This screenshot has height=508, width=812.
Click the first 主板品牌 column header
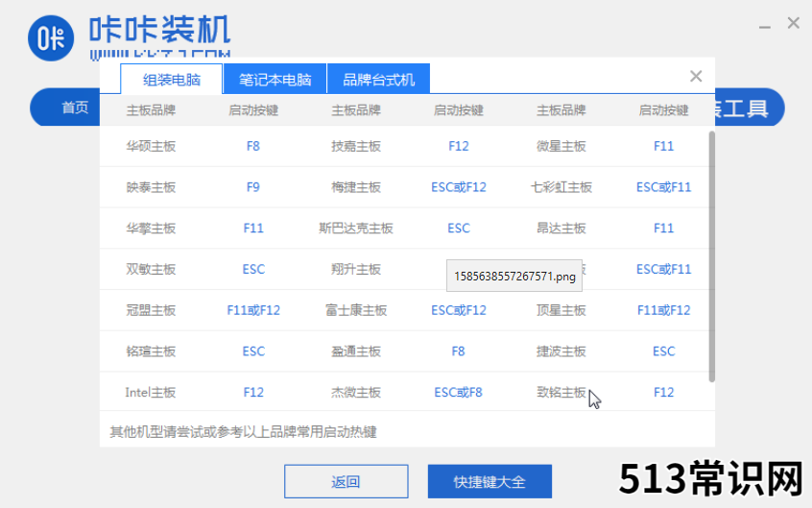[151, 109]
